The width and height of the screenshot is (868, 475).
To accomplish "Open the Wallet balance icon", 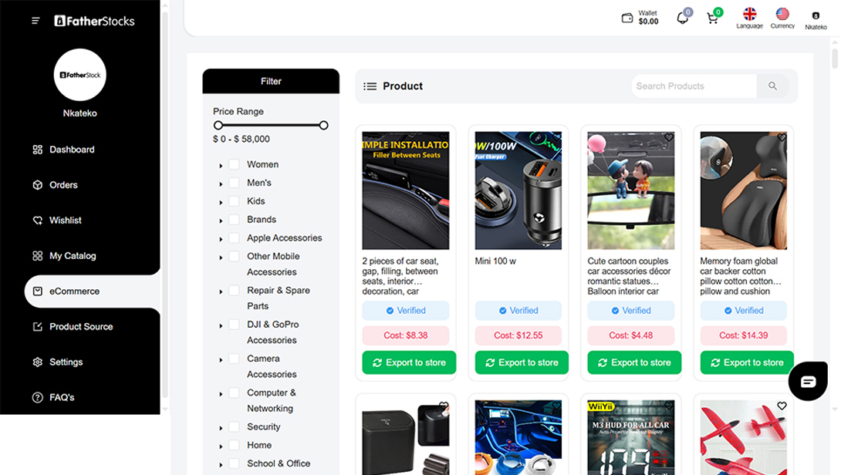I will (627, 18).
